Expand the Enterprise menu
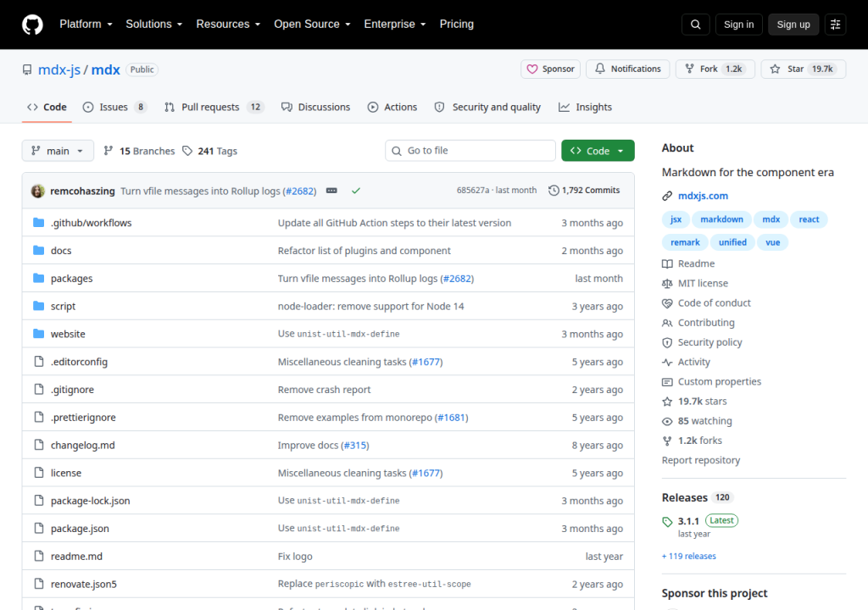 [395, 25]
